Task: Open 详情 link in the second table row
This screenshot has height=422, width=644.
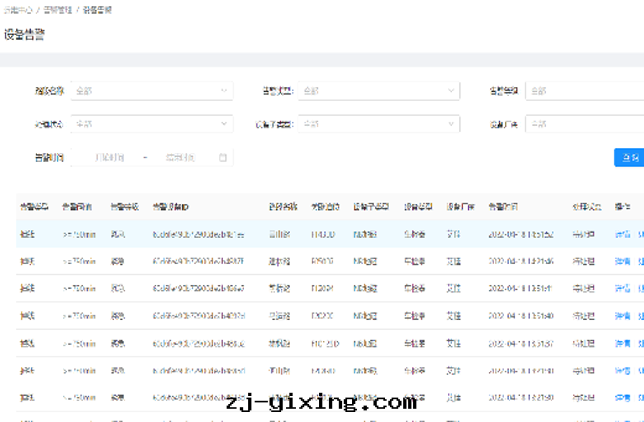Action: pos(621,261)
